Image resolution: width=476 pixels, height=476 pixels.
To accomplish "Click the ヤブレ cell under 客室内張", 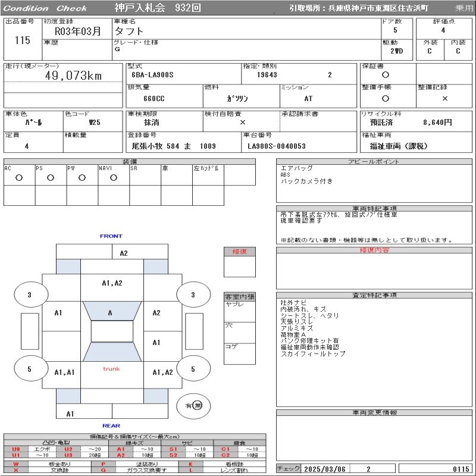I will (240, 312).
